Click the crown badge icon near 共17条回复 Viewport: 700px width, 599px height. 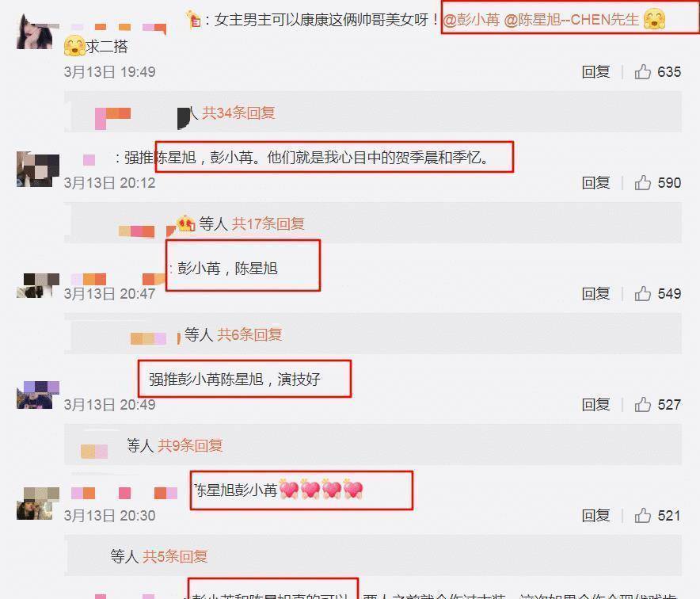(186, 223)
